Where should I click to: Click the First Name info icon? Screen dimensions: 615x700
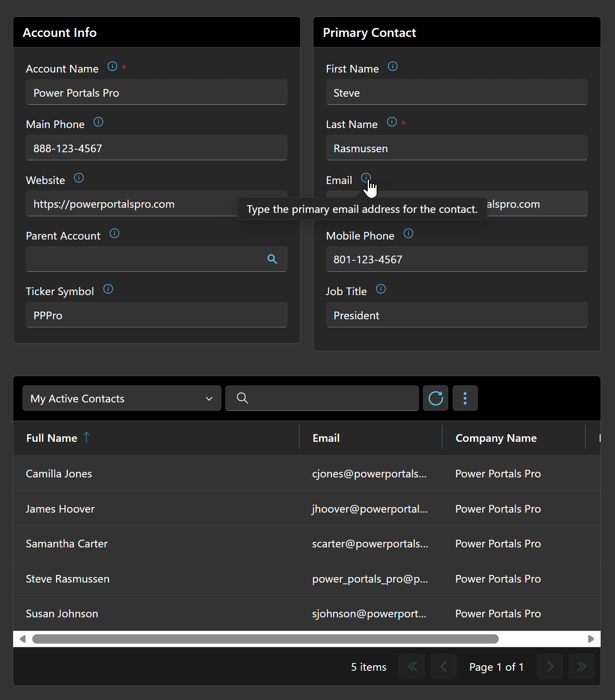pos(393,67)
